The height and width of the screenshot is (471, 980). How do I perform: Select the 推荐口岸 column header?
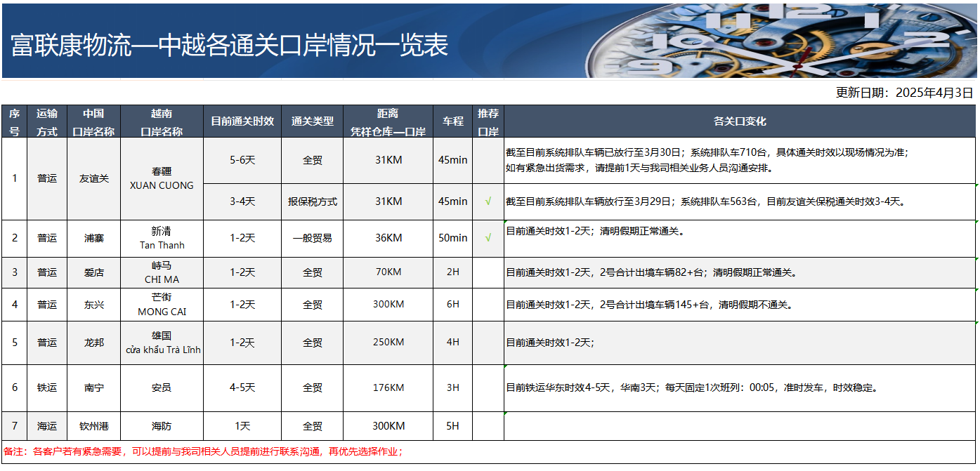point(488,121)
